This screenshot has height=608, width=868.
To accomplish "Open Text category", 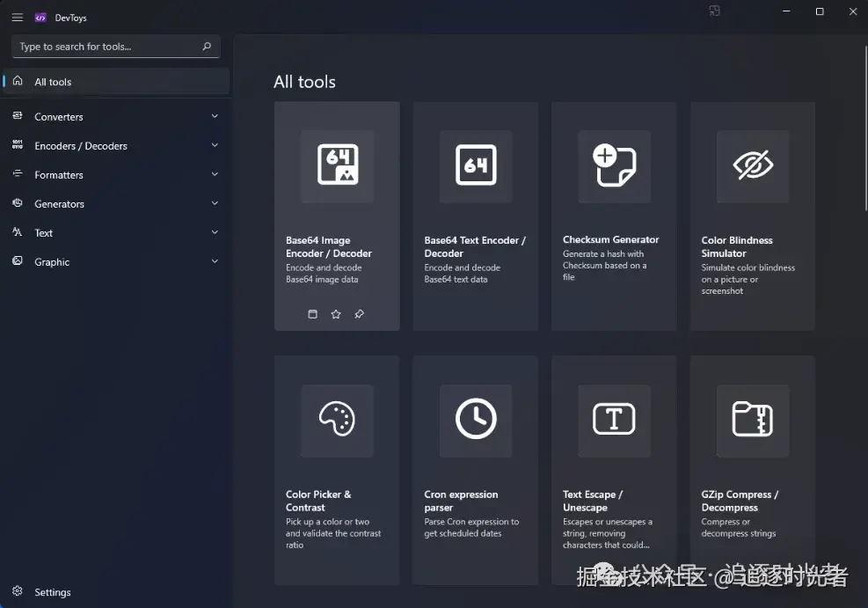I will tap(116, 232).
